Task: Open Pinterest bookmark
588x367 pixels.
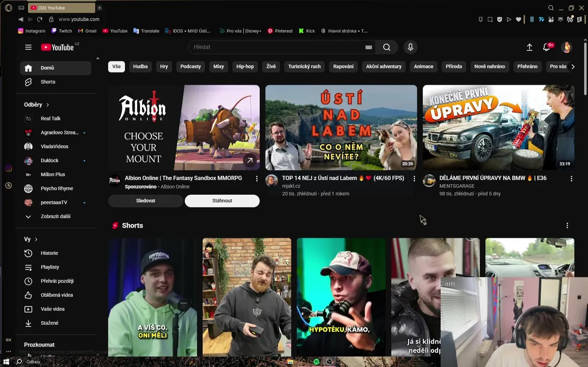Action: coord(280,31)
